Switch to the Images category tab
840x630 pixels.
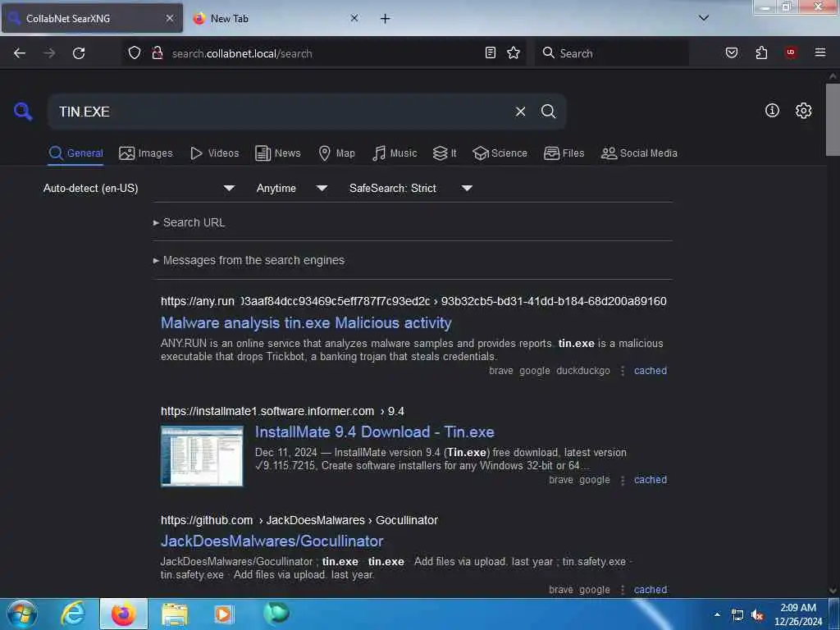tap(146, 153)
